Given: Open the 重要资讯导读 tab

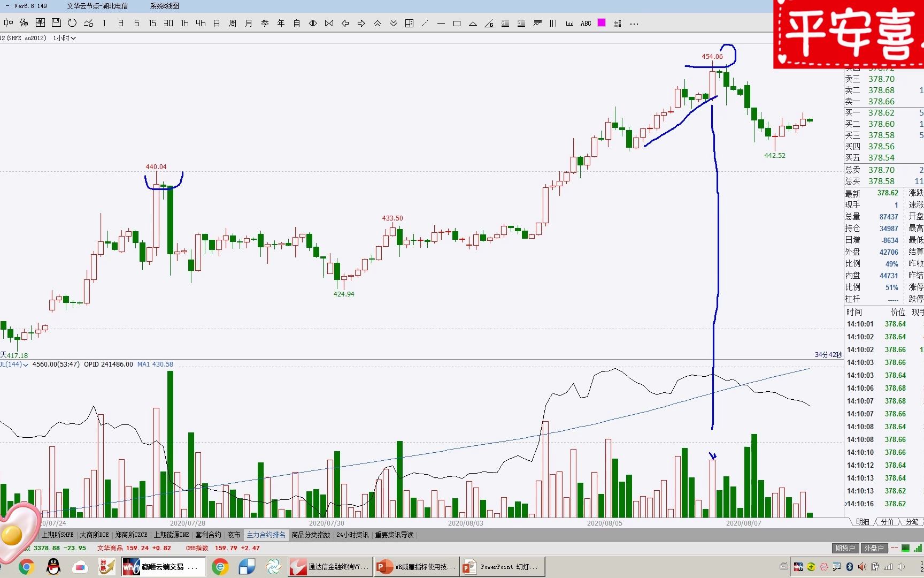Looking at the screenshot, I should click(x=394, y=535).
